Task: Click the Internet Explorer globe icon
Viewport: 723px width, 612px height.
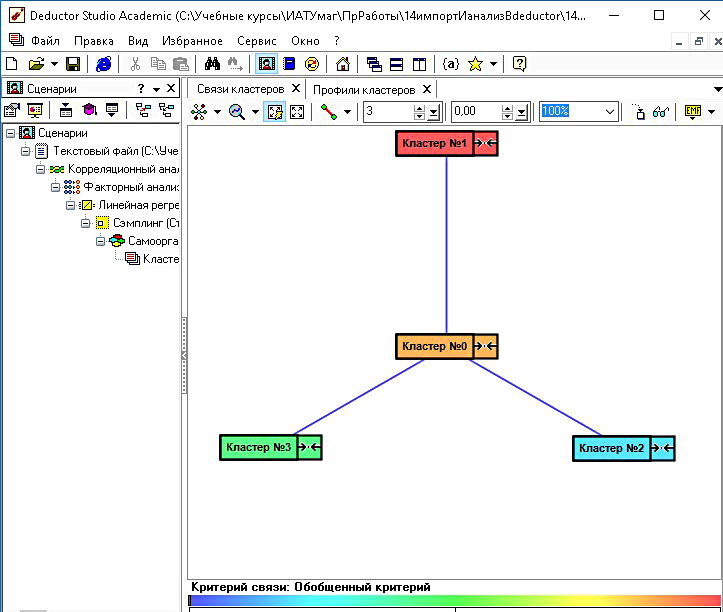Action: click(x=103, y=64)
